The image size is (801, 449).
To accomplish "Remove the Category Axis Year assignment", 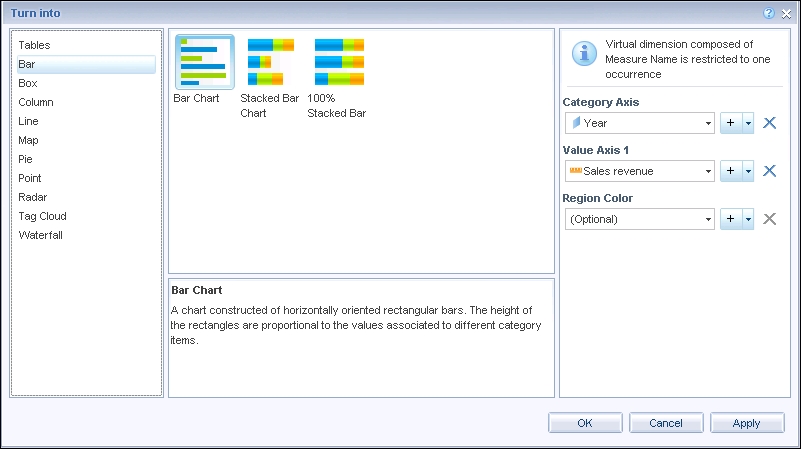I will coord(770,123).
